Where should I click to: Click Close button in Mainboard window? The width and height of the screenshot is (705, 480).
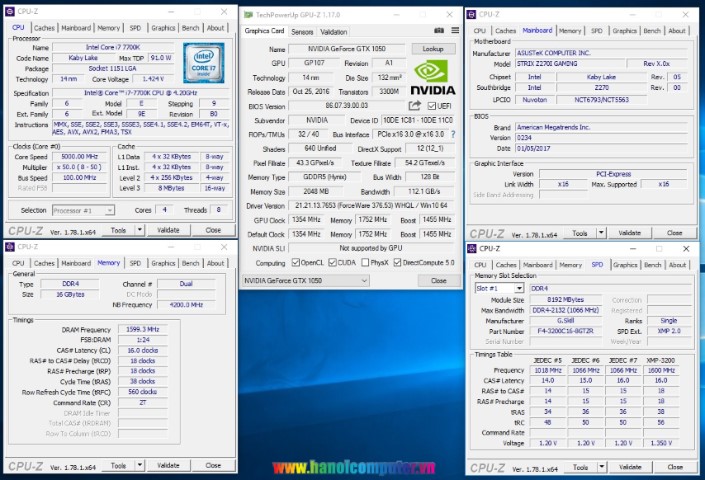coord(674,233)
